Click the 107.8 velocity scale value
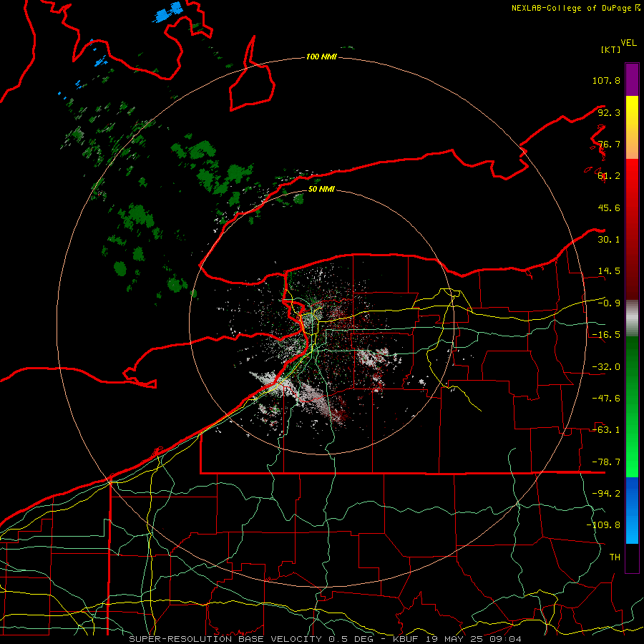Viewport: 644px width, 644px height. pos(606,80)
